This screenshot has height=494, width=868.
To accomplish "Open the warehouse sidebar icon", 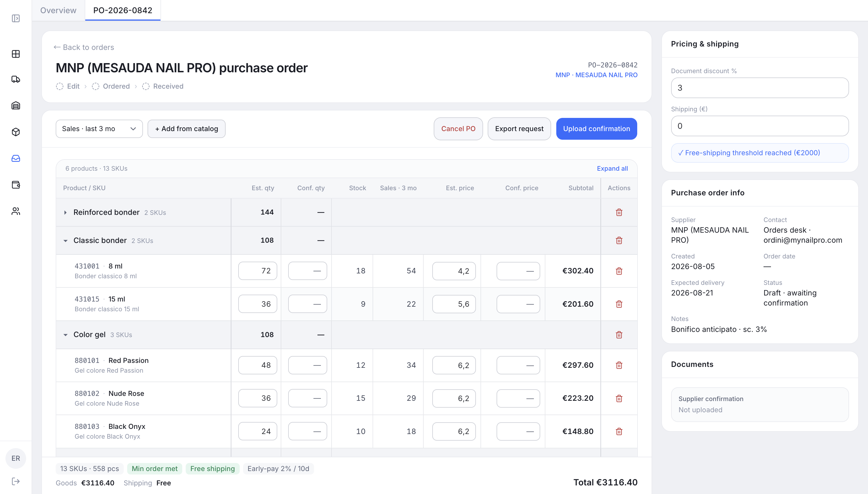I will (x=15, y=106).
